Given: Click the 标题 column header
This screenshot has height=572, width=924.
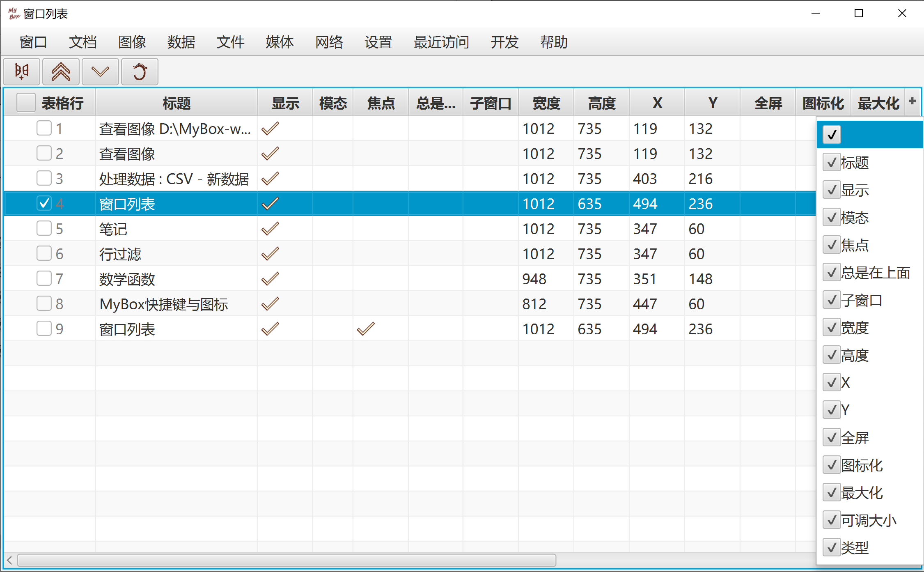Looking at the screenshot, I should point(177,103).
